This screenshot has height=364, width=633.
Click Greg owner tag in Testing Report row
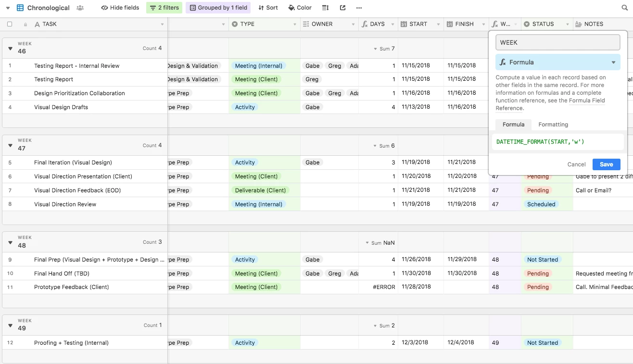[312, 79]
